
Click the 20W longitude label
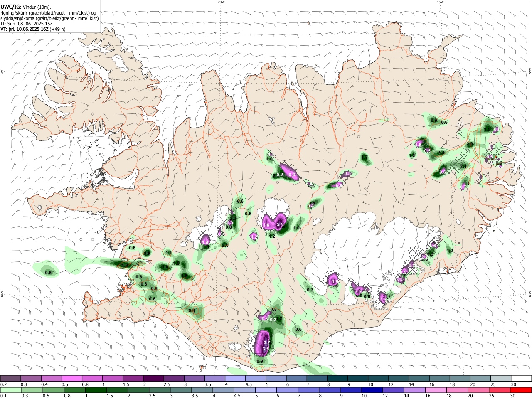[x=221, y=2]
